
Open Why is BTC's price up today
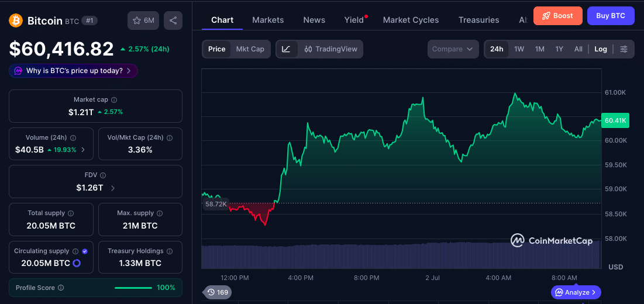pos(73,71)
